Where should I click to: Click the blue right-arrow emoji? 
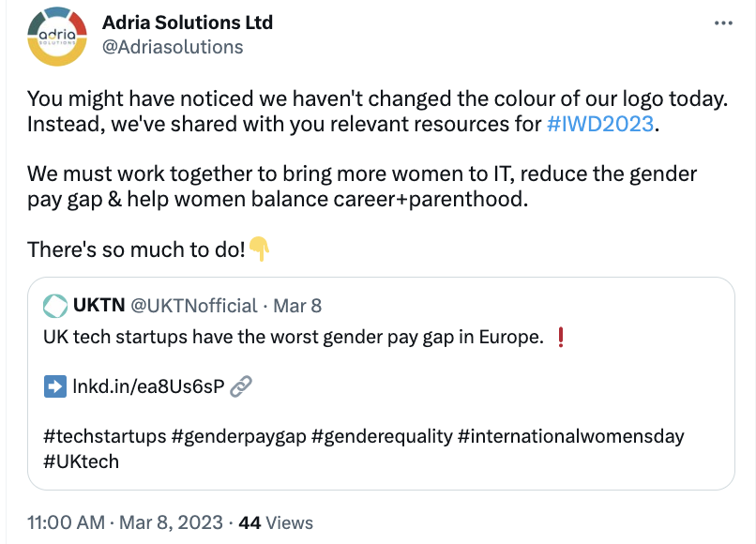click(55, 386)
